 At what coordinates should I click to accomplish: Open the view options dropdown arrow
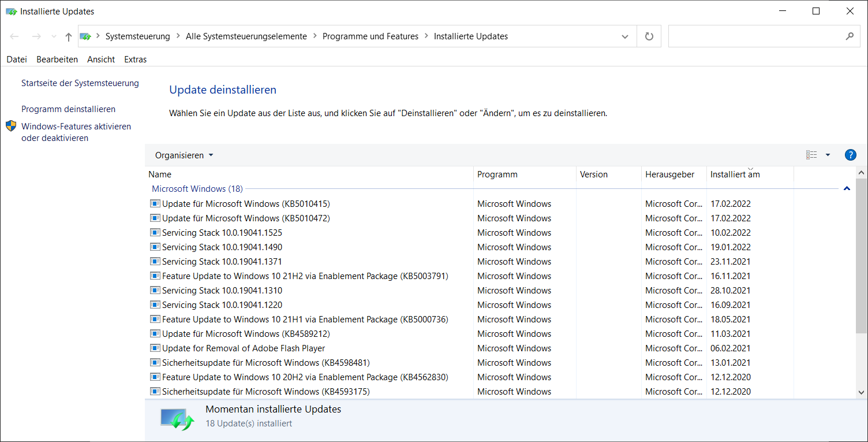[828, 155]
